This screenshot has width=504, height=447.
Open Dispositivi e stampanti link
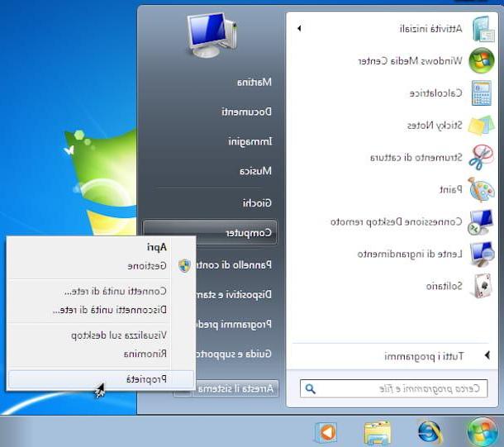click(x=234, y=294)
